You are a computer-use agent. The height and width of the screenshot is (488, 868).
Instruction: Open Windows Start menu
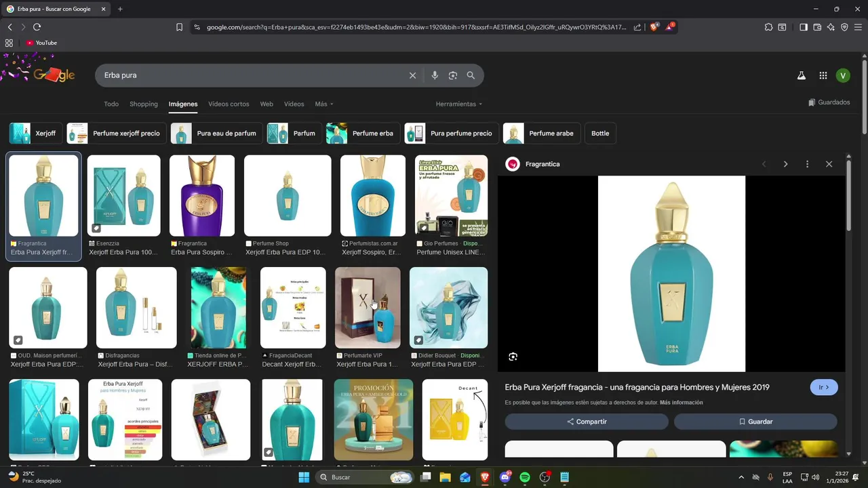point(304,477)
